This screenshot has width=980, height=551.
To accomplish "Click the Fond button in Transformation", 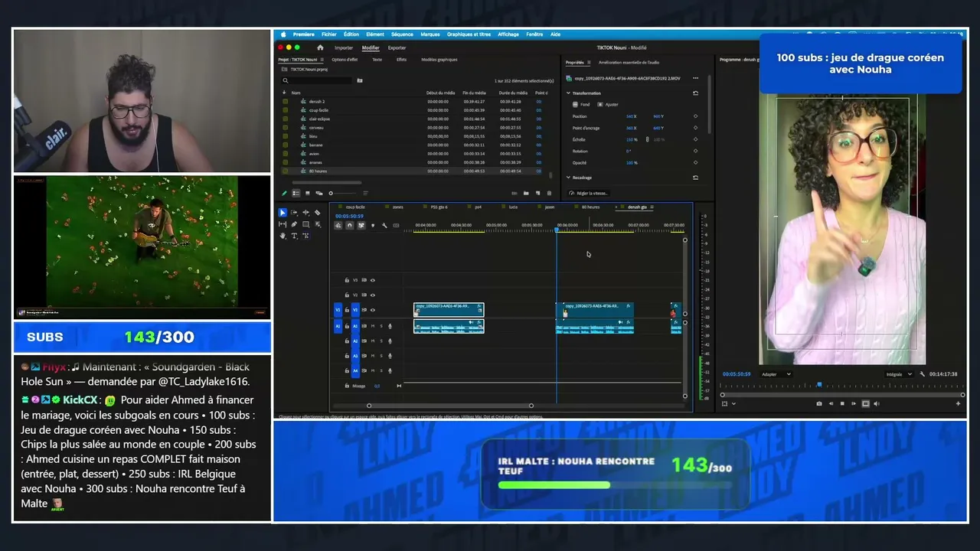I will coord(582,104).
